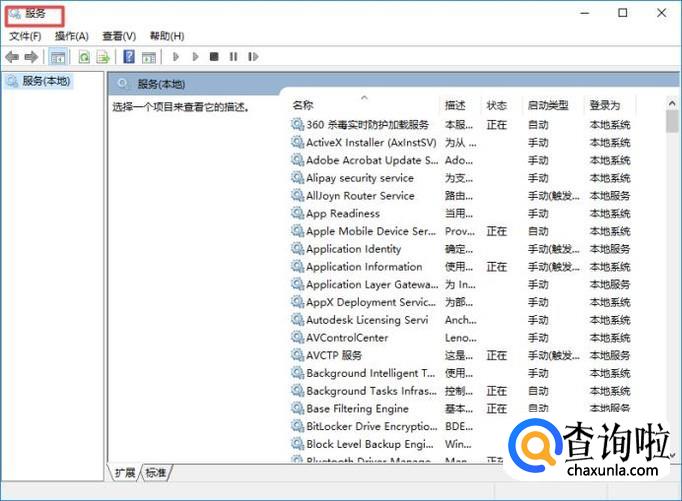Screen dimensions: 682x501
Task: Select Application Identity service
Action: click(461, 250)
